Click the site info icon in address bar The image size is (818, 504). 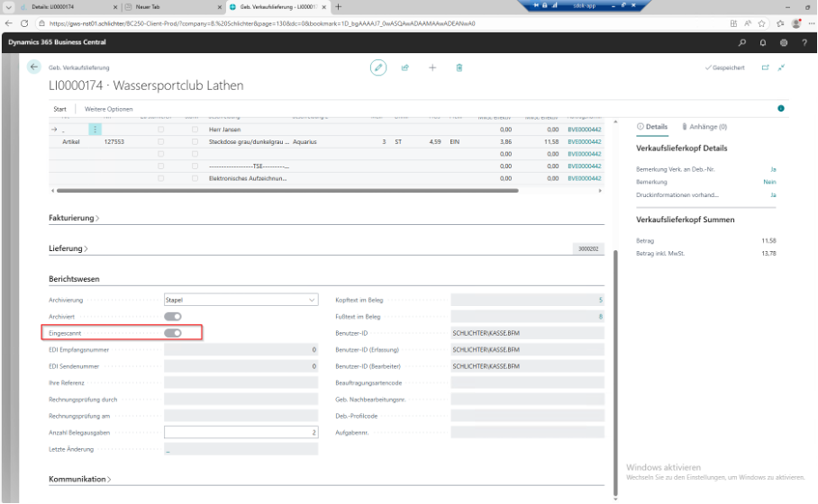41,23
